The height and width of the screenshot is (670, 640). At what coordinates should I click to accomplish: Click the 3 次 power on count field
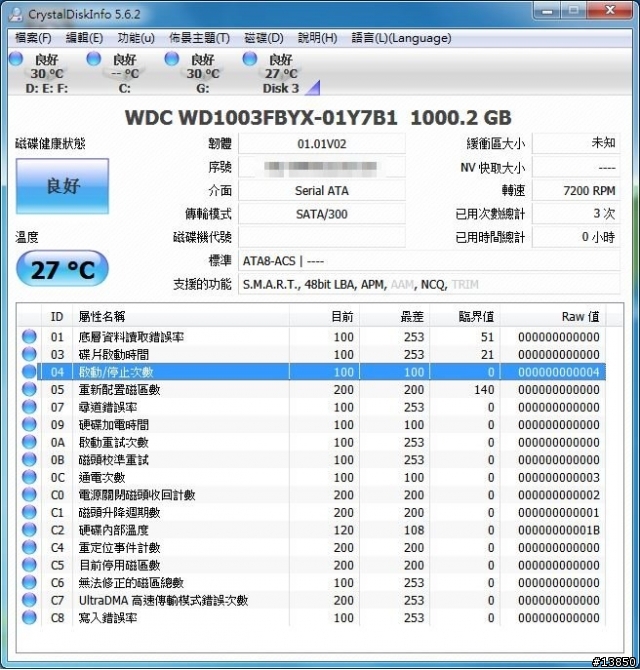pos(576,214)
